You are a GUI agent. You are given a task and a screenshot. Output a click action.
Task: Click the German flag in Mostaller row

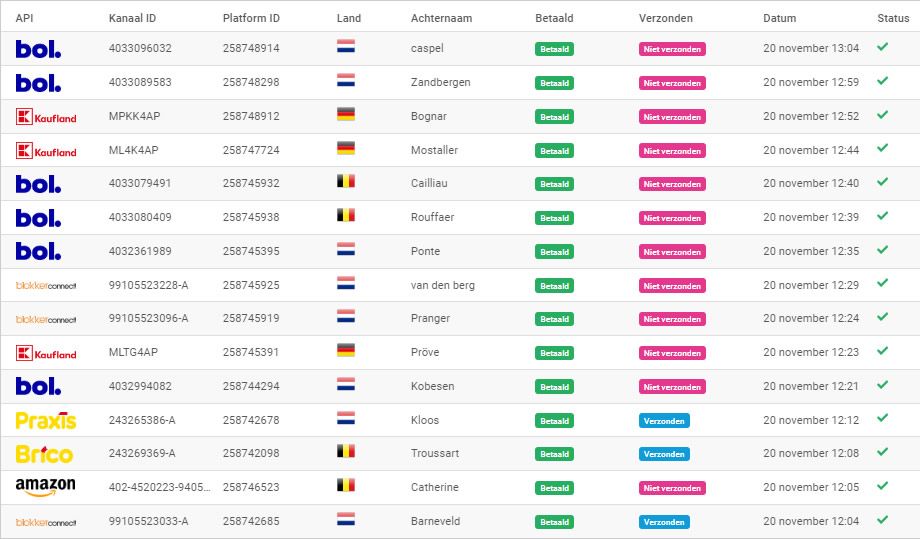coord(346,148)
